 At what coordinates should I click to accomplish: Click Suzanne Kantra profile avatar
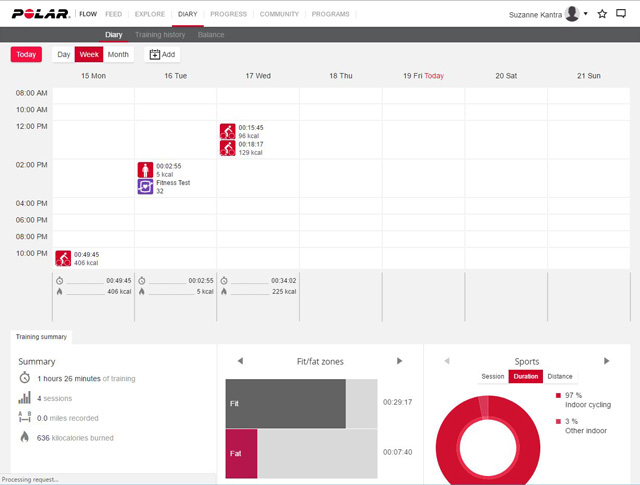[572, 14]
